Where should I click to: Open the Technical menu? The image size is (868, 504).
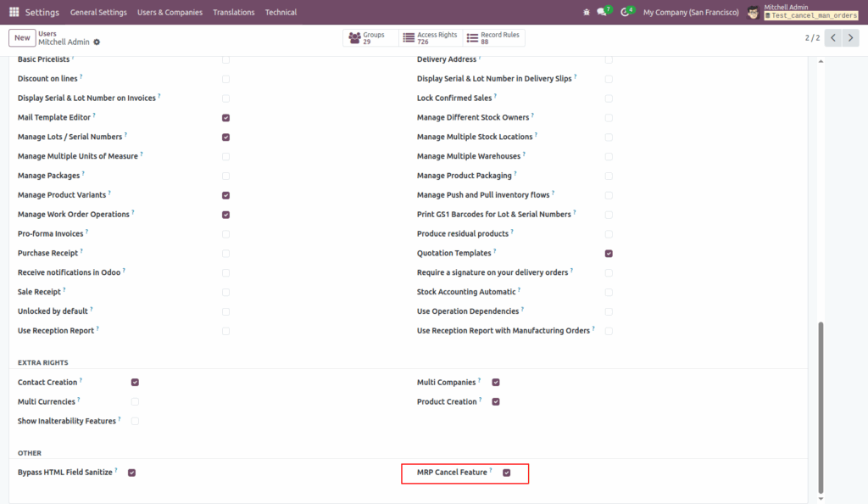pyautogui.click(x=281, y=13)
